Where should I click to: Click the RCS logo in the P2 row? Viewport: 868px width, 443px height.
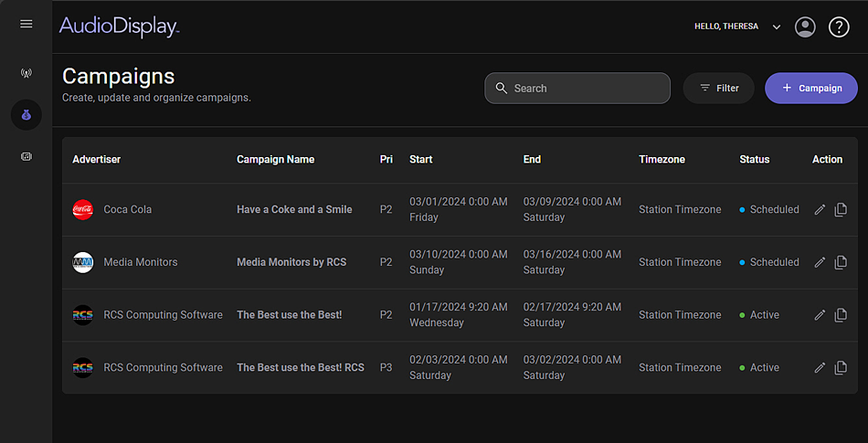tap(83, 315)
